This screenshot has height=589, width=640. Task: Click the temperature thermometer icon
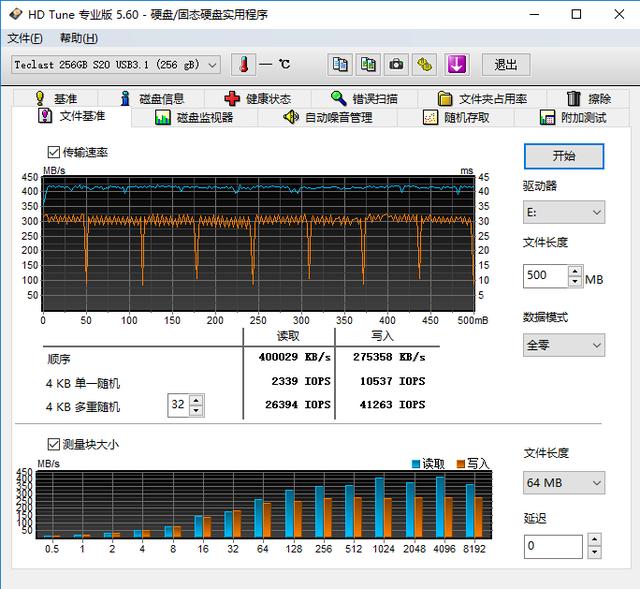tap(243, 65)
